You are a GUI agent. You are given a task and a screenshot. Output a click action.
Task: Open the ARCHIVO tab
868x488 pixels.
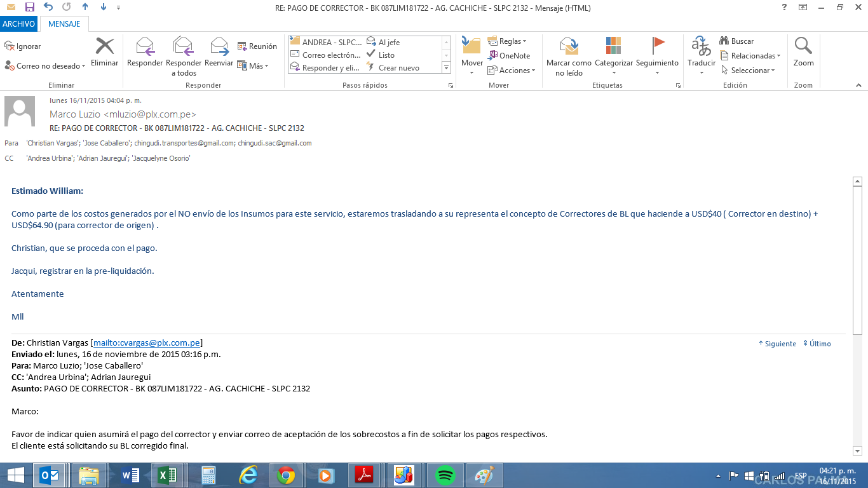pos(18,24)
